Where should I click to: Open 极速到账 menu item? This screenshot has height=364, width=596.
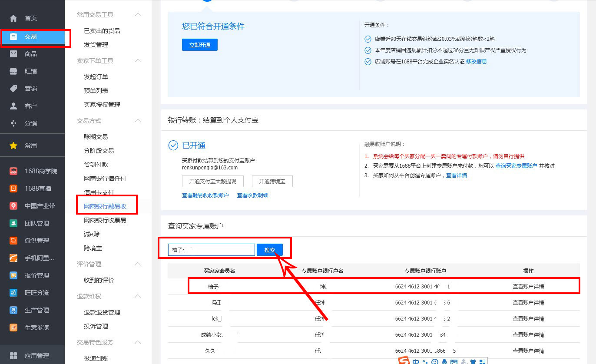point(96,358)
